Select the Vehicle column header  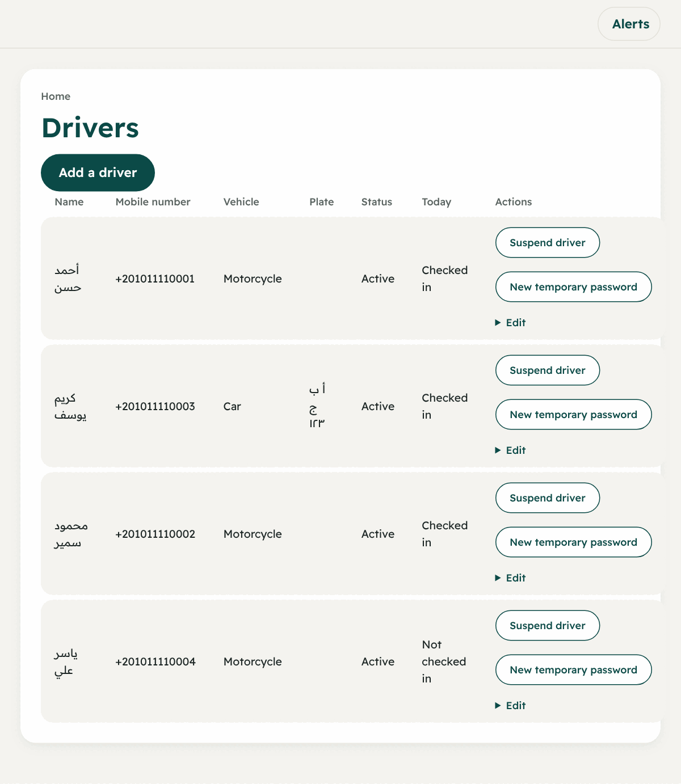click(x=241, y=202)
